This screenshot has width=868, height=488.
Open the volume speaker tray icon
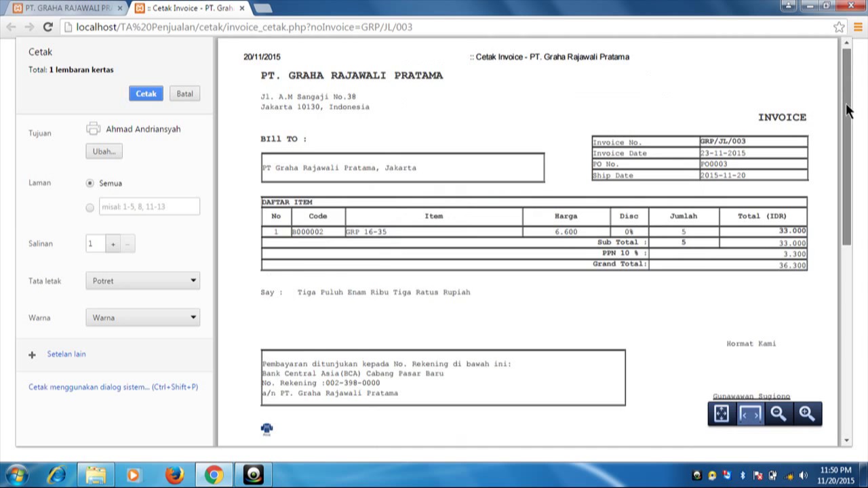tap(804, 475)
